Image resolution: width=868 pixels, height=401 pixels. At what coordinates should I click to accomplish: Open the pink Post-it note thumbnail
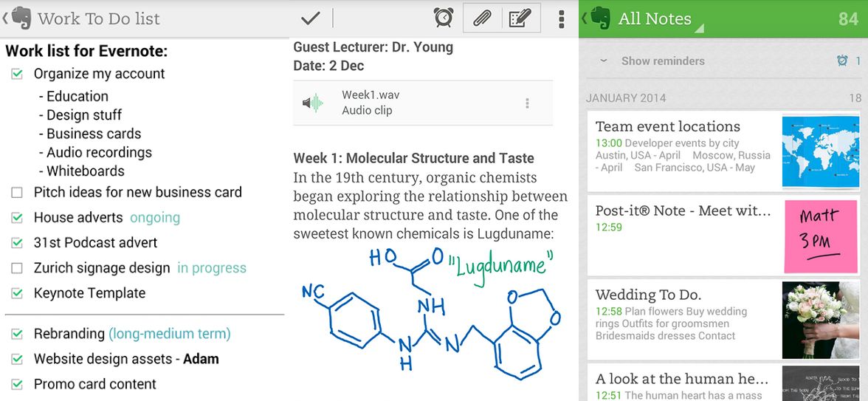point(821,236)
